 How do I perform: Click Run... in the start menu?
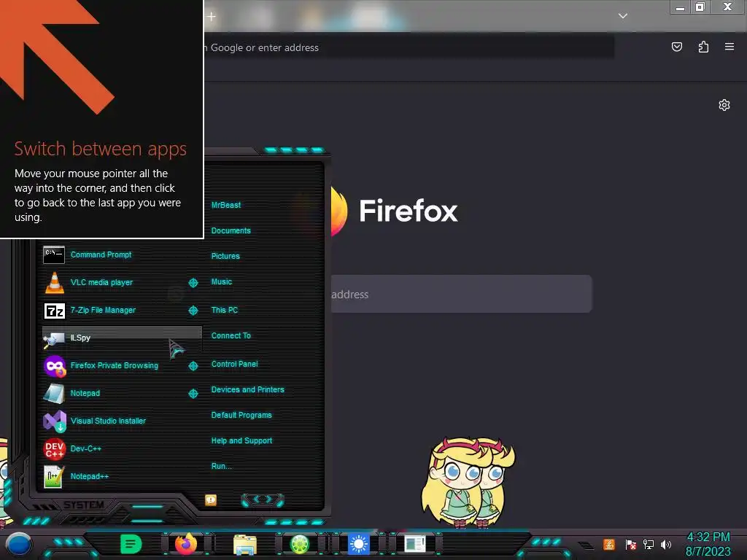click(221, 466)
